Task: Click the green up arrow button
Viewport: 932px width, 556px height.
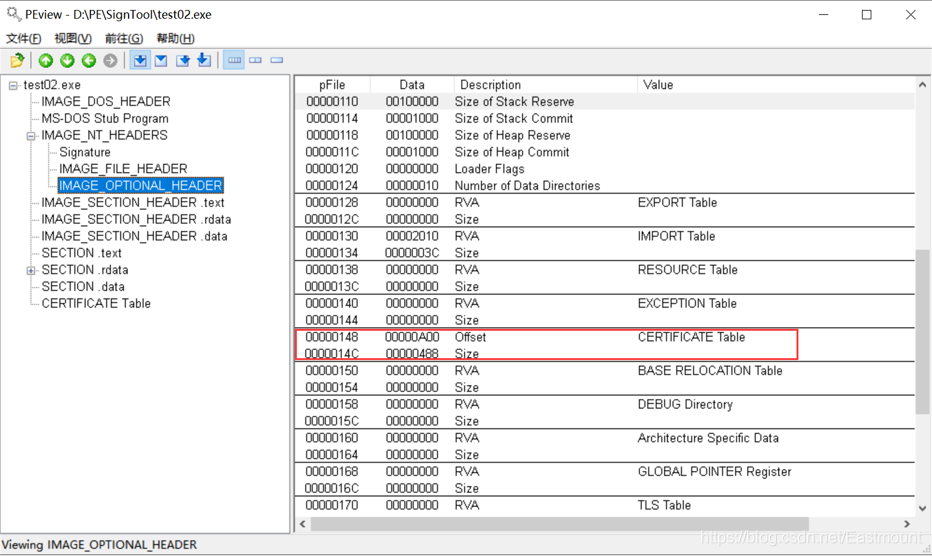Action: [x=46, y=60]
